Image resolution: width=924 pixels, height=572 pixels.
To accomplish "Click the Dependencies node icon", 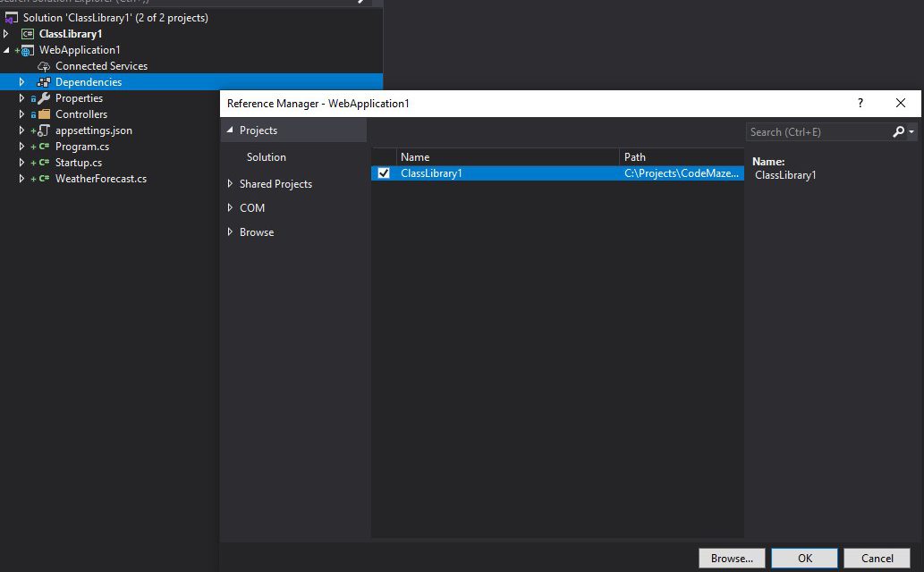I will [x=44, y=82].
